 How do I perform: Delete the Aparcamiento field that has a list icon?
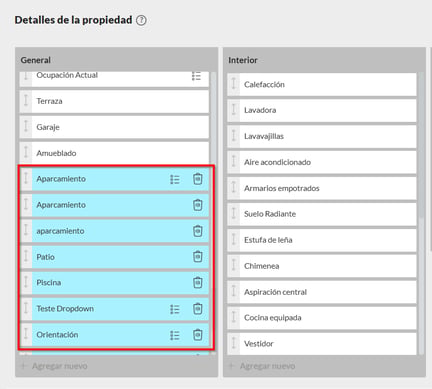[x=198, y=179]
